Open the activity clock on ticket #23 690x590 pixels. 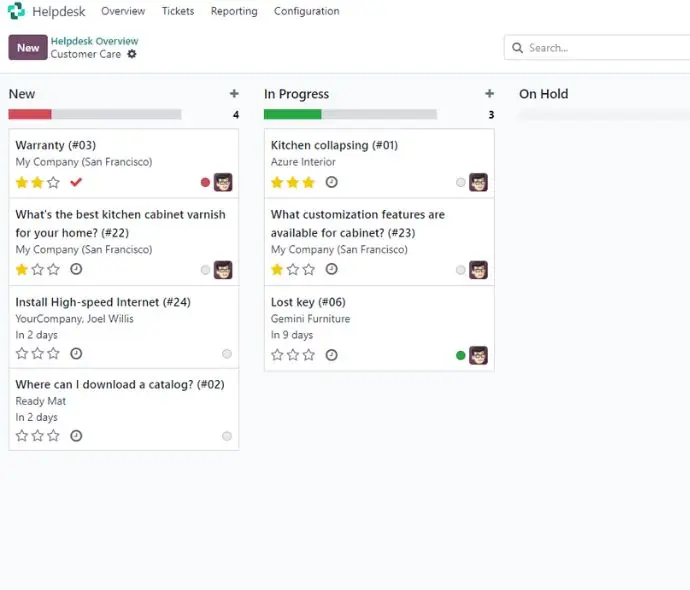pos(331,269)
